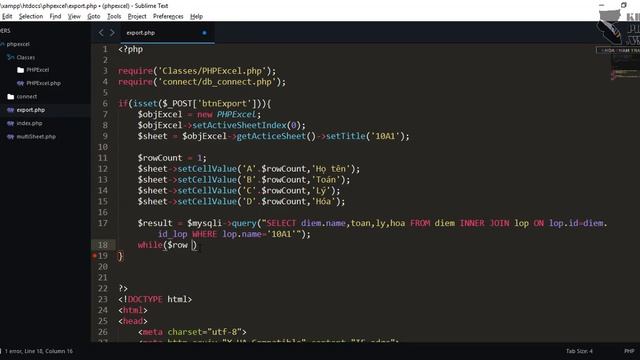Click 'Toán' string on line 13

(326, 180)
